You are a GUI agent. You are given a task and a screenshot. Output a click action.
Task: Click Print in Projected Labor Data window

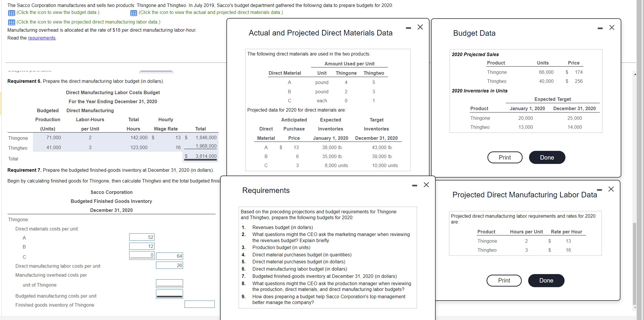point(504,280)
